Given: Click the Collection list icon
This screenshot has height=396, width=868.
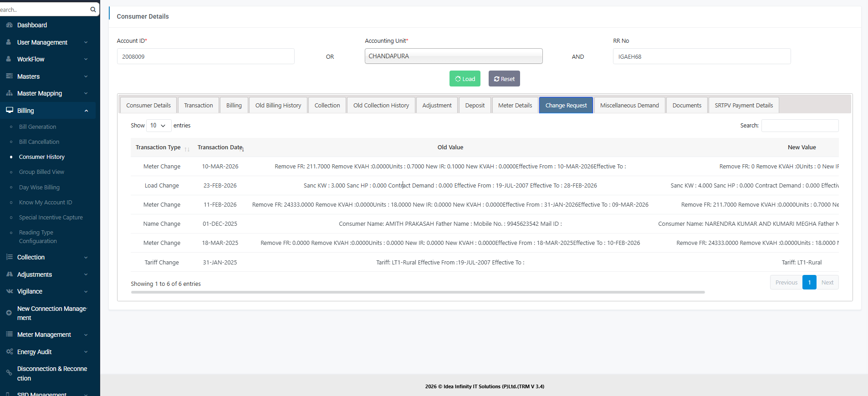Looking at the screenshot, I should 9,257.
